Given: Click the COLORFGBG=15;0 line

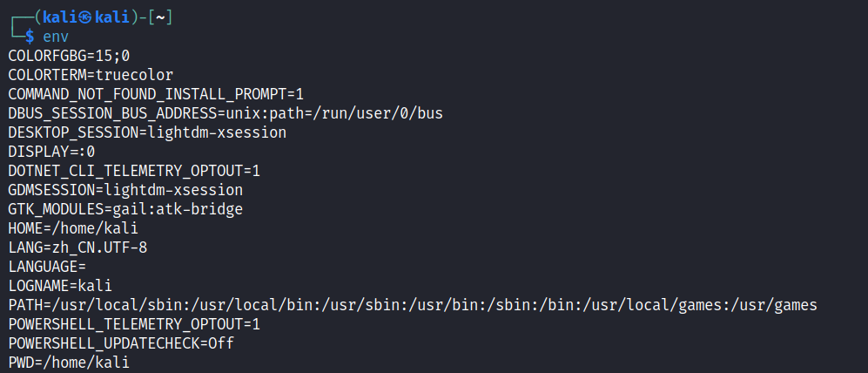Looking at the screenshot, I should 69,56.
